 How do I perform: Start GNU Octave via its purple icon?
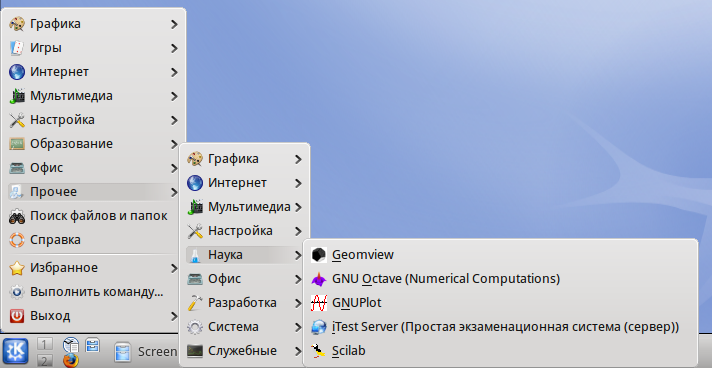click(319, 279)
